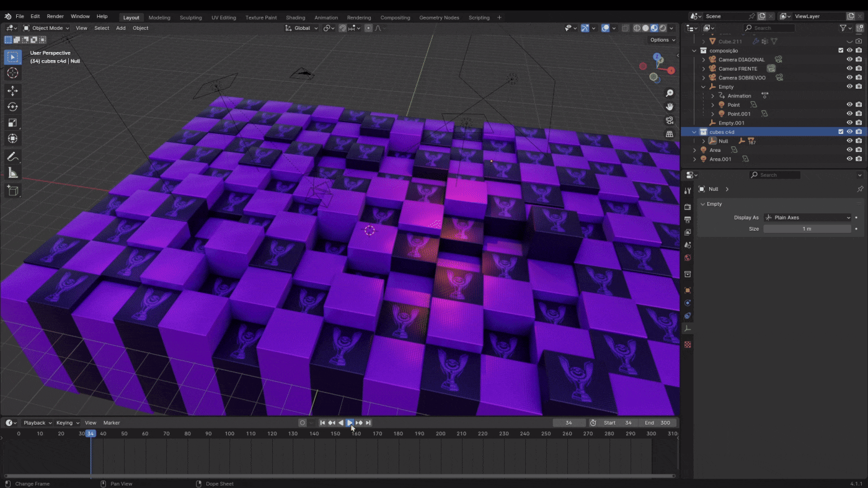Click the Play animation button

350,423
